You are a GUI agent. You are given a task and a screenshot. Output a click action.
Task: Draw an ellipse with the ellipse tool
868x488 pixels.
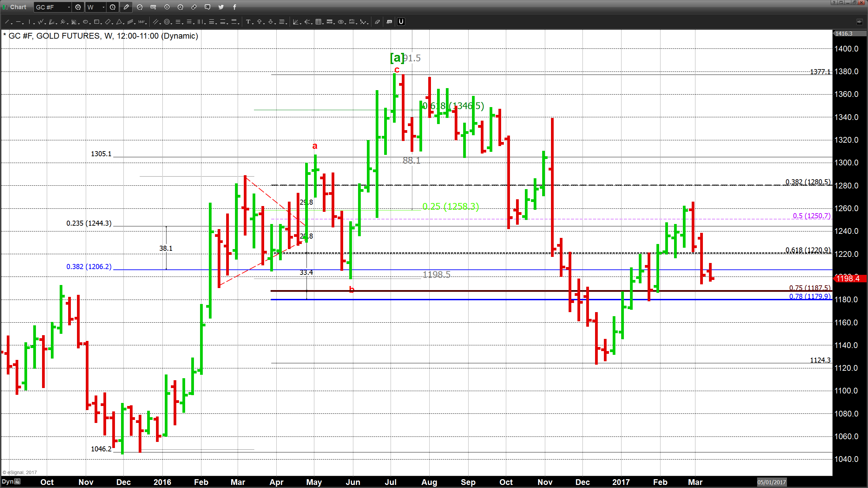pos(85,22)
